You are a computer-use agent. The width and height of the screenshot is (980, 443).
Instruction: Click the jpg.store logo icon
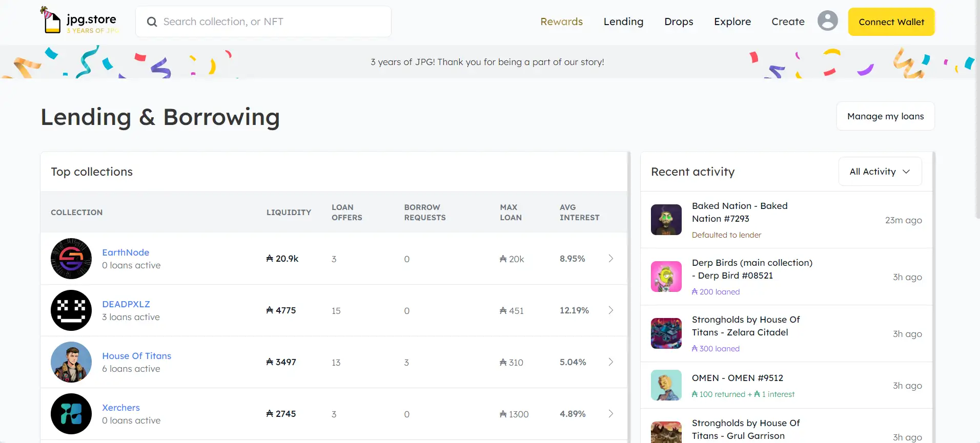click(x=51, y=21)
